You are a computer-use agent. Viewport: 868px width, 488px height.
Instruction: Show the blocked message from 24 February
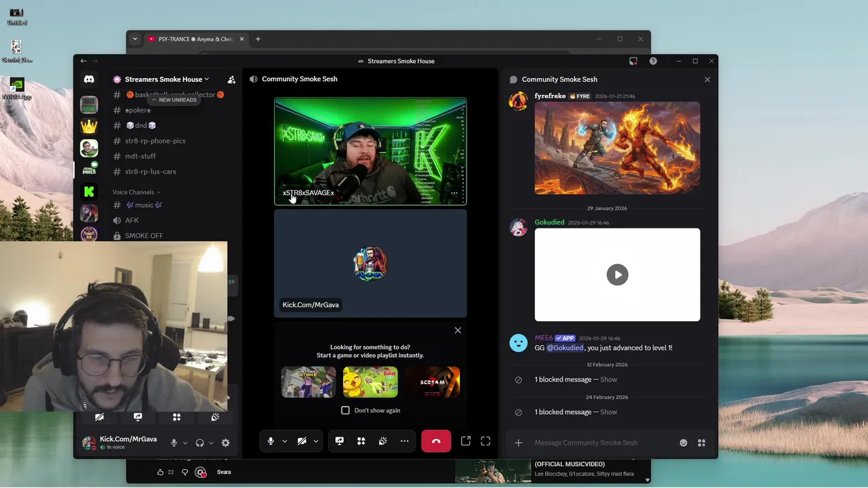pos(608,412)
